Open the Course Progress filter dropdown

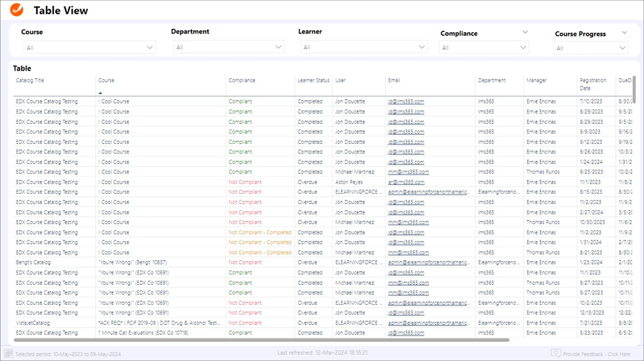click(590, 48)
